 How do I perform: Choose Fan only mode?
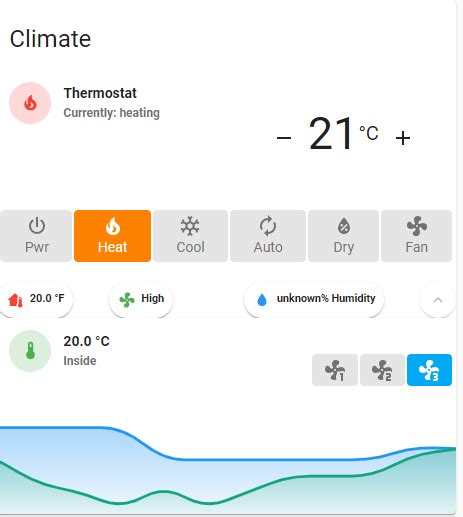[416, 236]
